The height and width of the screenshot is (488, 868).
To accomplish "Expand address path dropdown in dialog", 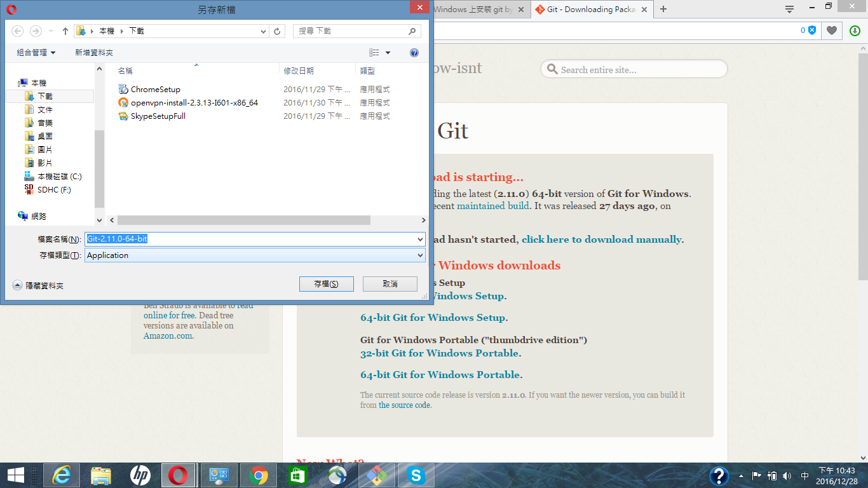I will 264,30.
